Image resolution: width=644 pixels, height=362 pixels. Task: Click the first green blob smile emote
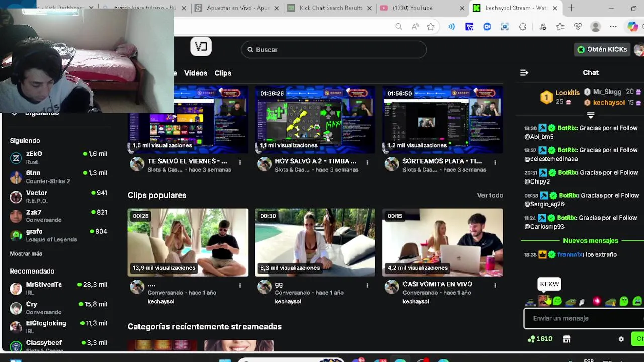(557, 301)
